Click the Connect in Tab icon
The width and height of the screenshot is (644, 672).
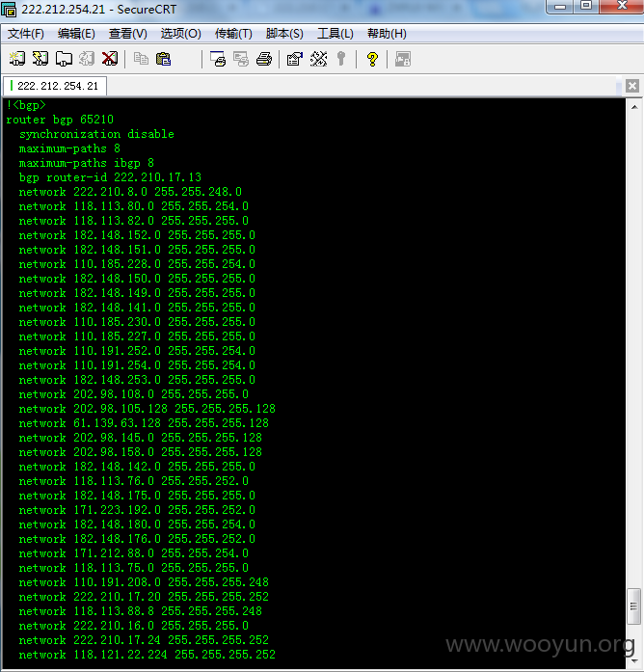click(x=64, y=59)
